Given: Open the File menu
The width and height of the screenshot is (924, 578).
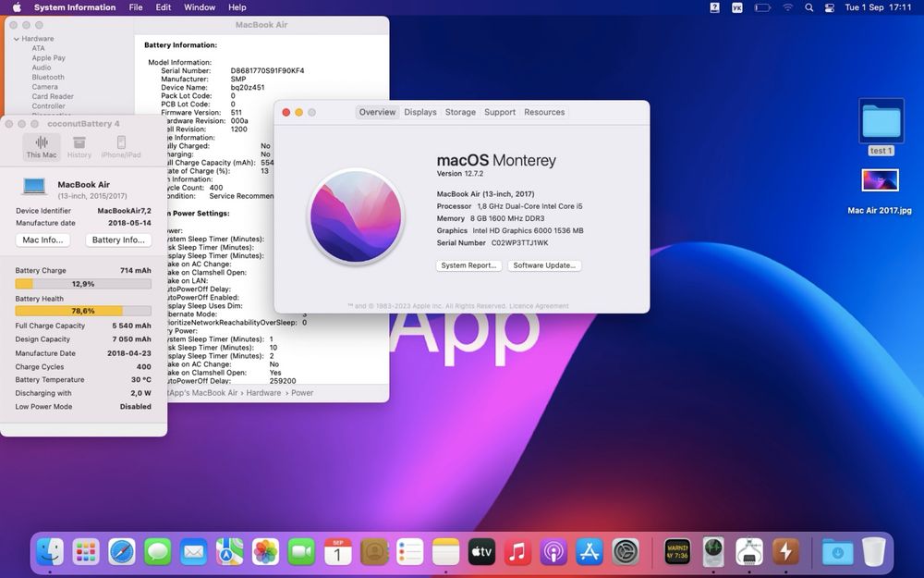Looking at the screenshot, I should click(136, 7).
